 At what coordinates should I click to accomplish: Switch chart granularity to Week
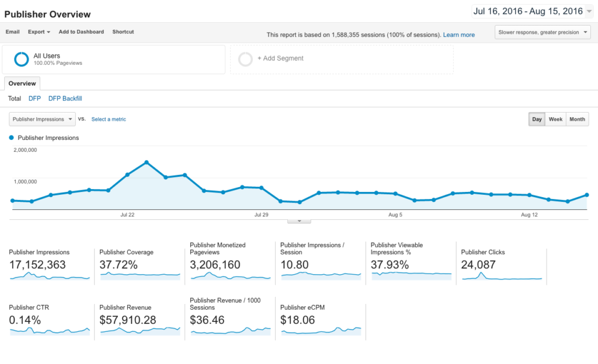click(555, 119)
